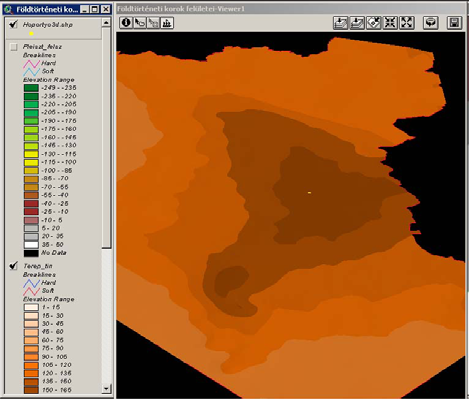This screenshot has height=399, width=469.
Task: Click the legend scrollbar down arrow
Action: [x=106, y=388]
